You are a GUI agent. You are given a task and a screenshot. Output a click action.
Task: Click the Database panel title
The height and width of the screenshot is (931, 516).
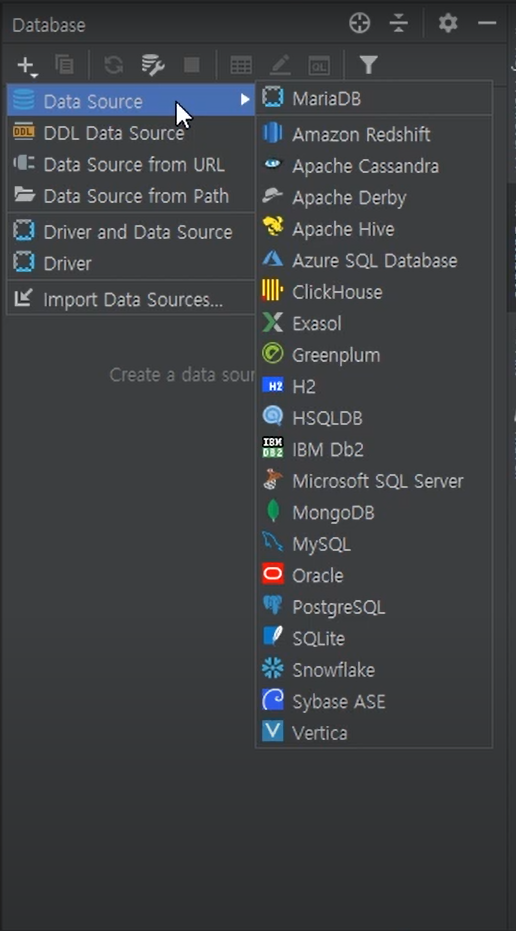click(49, 25)
